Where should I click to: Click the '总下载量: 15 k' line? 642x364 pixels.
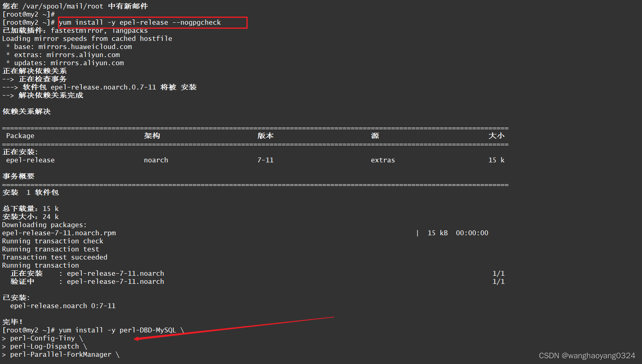pos(31,209)
